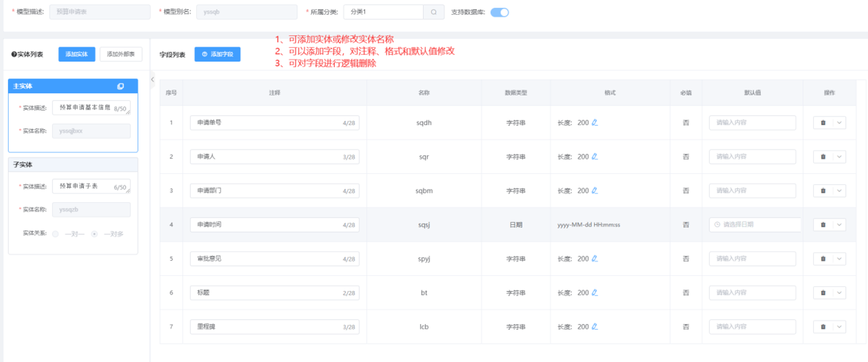Click the 添加实体 button

click(x=77, y=54)
